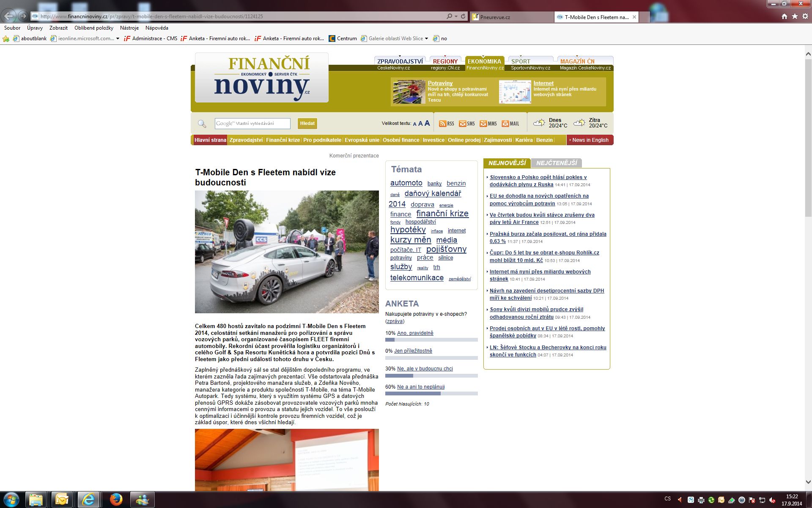Screen dimensions: 812x508
Task: Open the REGIONY regiony.CN.cz tab
Action: tap(445, 64)
